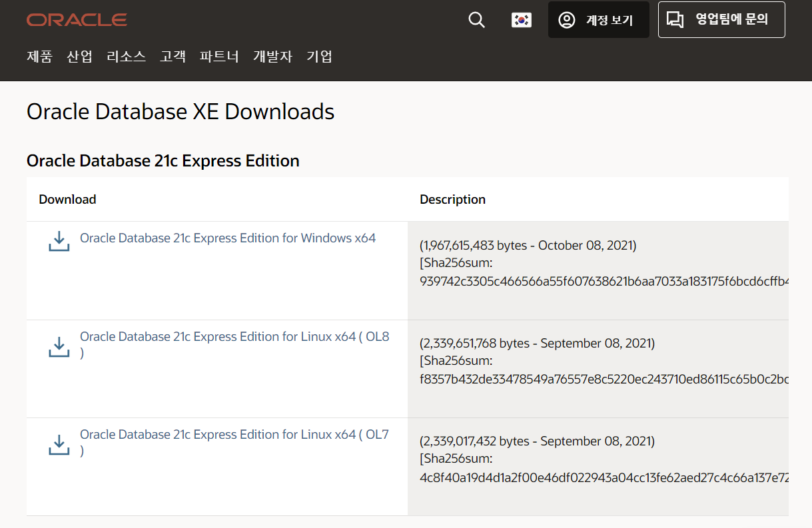The width and height of the screenshot is (812, 528).
Task: Open the 파트너 menu
Action: click(x=219, y=57)
